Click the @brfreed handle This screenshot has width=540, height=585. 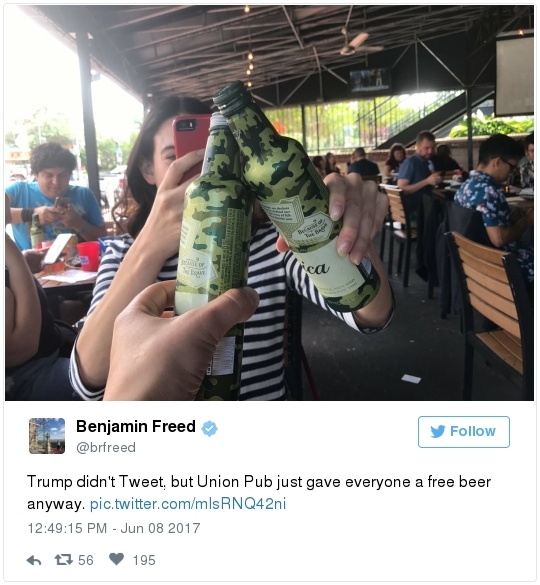[106, 447]
